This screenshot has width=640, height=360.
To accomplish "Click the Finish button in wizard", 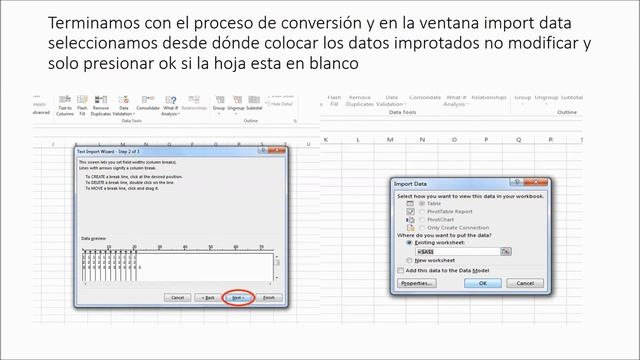I will pyautogui.click(x=269, y=298).
